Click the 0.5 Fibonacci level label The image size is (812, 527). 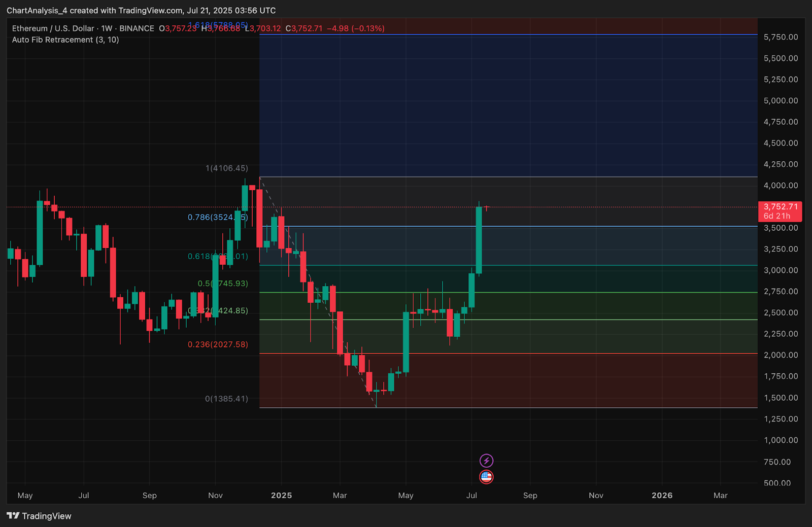tap(223, 284)
